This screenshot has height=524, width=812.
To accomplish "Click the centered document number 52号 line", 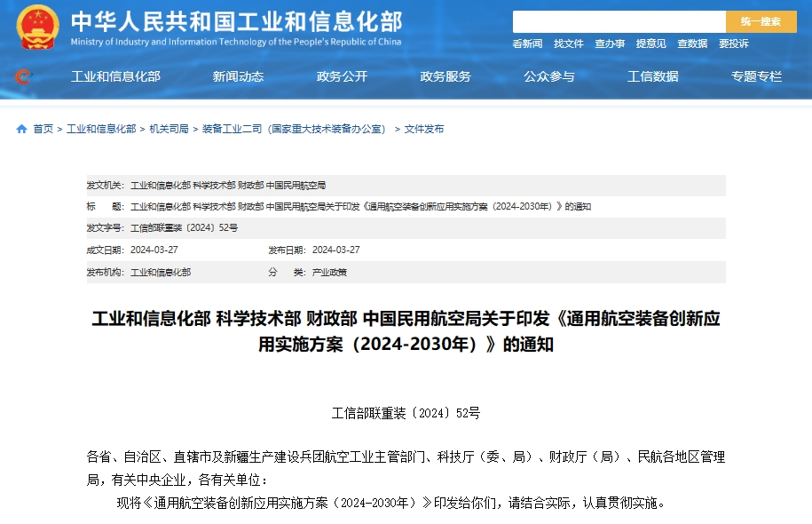I will [x=406, y=413].
